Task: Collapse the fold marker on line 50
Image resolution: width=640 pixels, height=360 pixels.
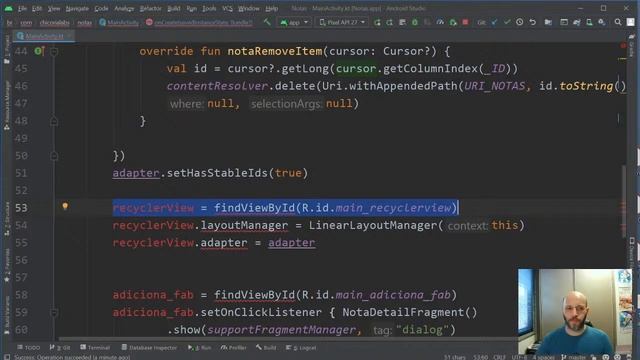Action: pos(54,156)
